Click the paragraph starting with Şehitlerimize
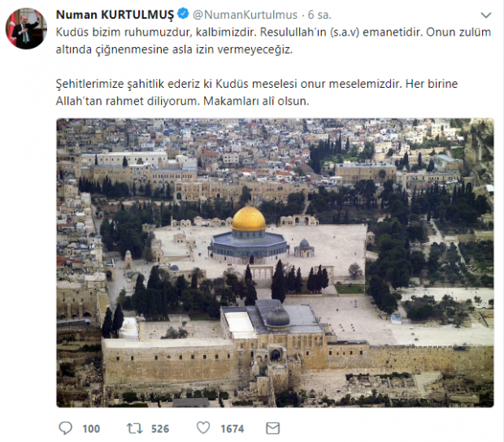The height and width of the screenshot is (442, 504). click(x=257, y=92)
